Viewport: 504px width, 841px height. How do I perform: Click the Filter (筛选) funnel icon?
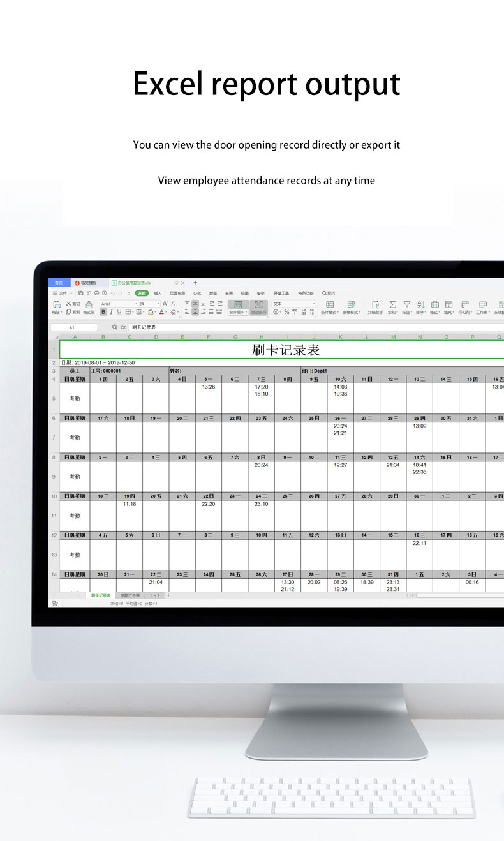(407, 304)
